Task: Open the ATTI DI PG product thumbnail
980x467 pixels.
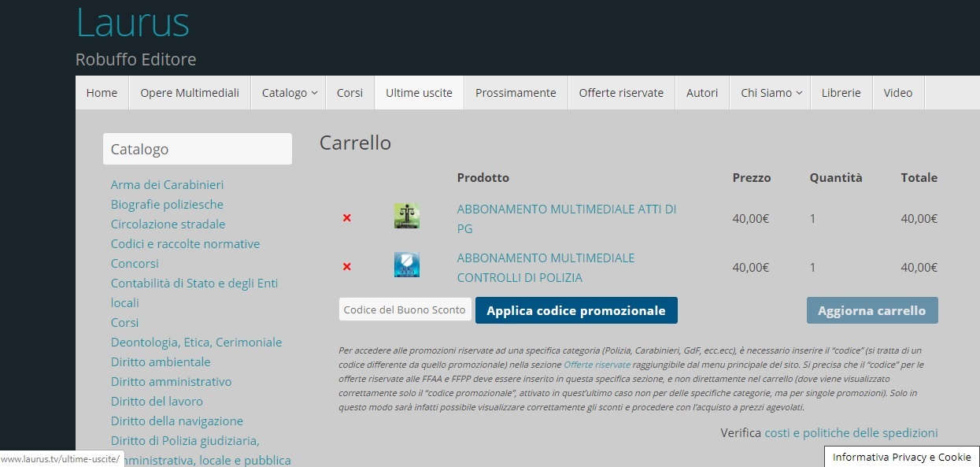Action: [x=407, y=216]
